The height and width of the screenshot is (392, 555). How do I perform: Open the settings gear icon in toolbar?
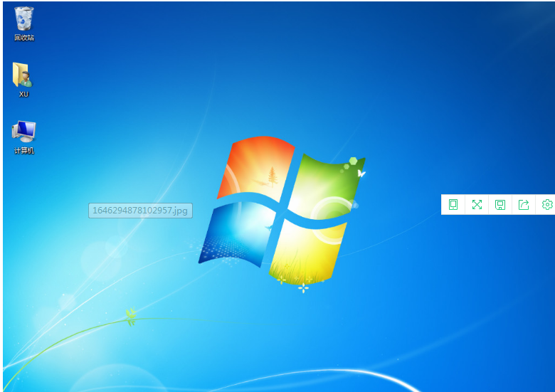coord(547,204)
